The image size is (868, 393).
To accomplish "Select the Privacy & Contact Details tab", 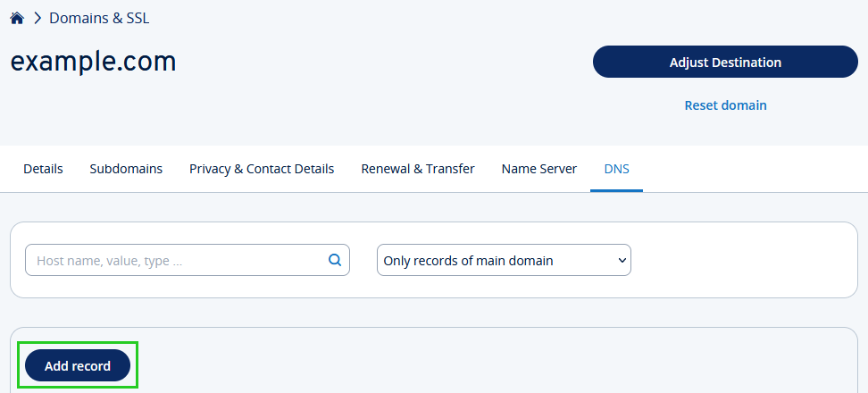I will pyautogui.click(x=262, y=169).
